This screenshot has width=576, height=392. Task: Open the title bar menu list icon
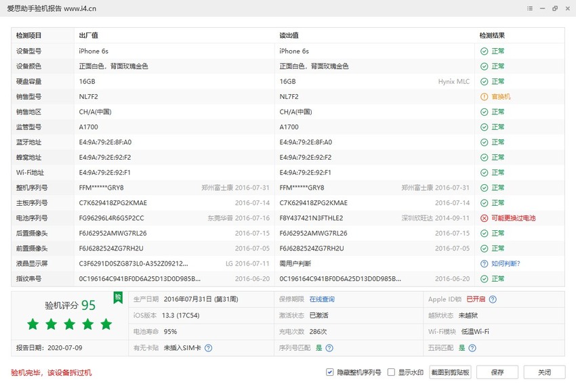tap(530, 8)
